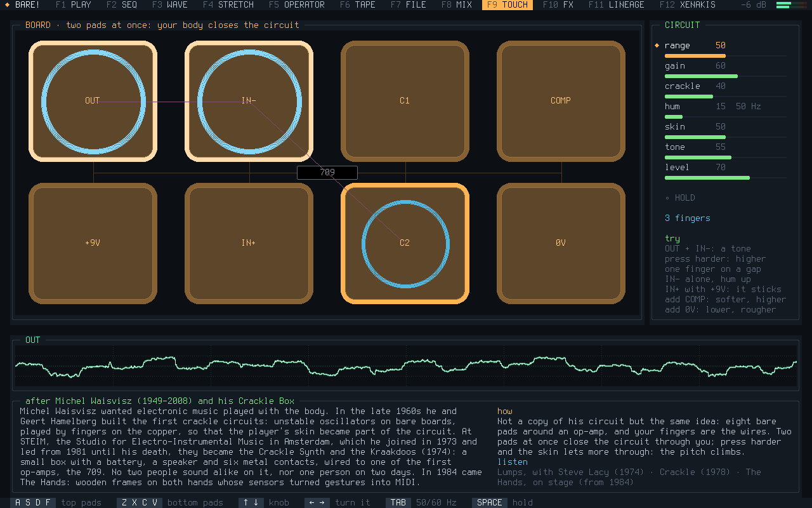The height and width of the screenshot is (508, 812).
Task: Touch the +9V pad
Action: pos(93,243)
